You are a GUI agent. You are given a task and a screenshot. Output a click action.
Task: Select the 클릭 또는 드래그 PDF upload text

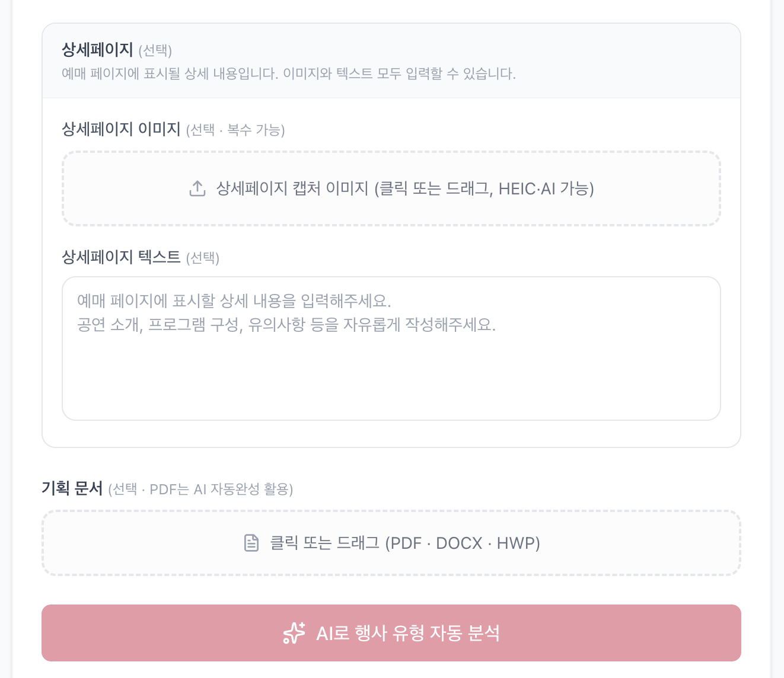[404, 543]
